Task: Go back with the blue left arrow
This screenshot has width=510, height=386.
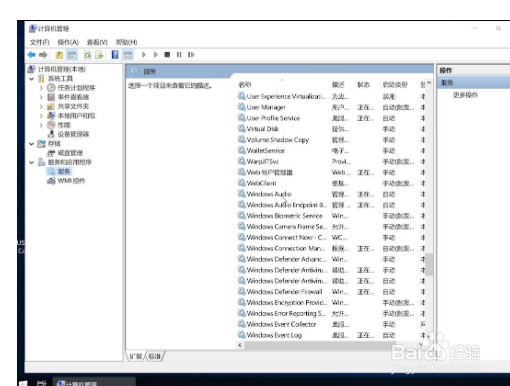Action: click(32, 55)
